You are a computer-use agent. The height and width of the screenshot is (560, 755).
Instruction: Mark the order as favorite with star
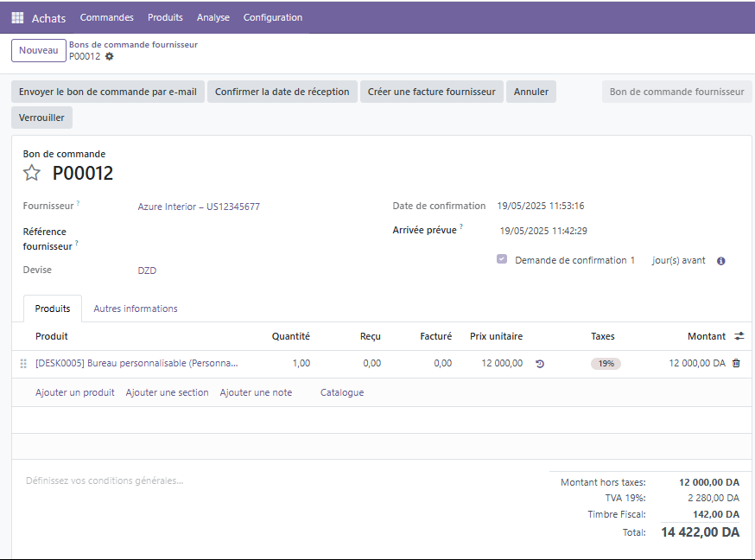pyautogui.click(x=32, y=173)
